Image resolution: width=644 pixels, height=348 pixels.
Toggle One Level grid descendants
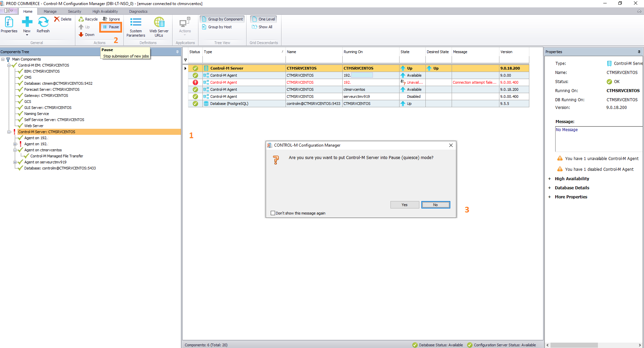point(264,19)
